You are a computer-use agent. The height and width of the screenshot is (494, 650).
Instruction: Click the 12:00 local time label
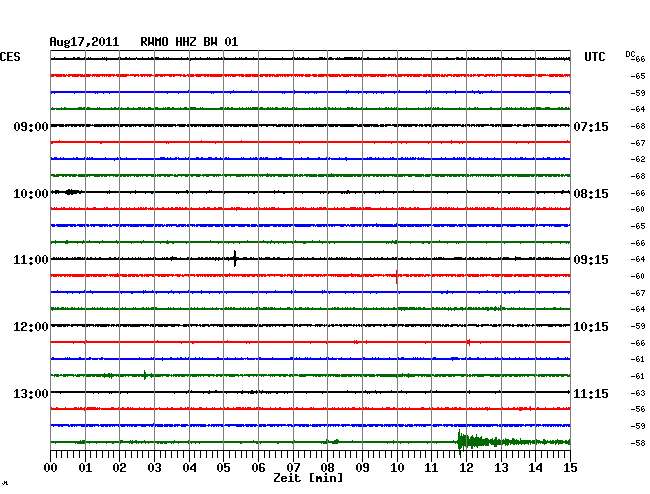pyautogui.click(x=31, y=327)
